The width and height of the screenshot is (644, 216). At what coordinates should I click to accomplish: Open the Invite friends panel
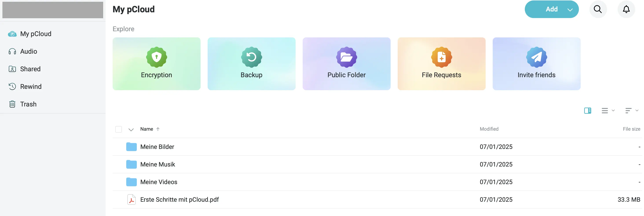click(536, 64)
